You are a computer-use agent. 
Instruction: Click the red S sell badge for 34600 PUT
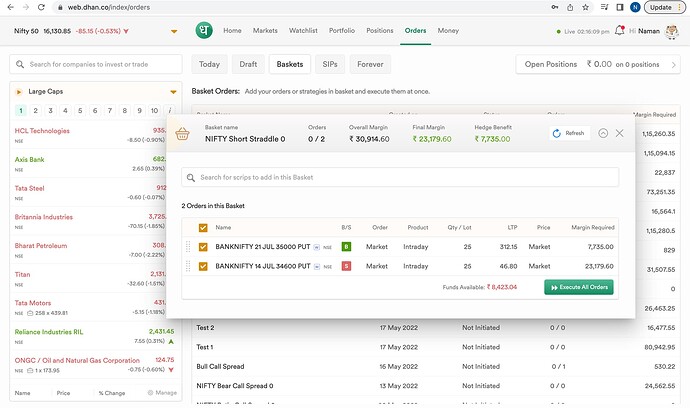pos(346,266)
